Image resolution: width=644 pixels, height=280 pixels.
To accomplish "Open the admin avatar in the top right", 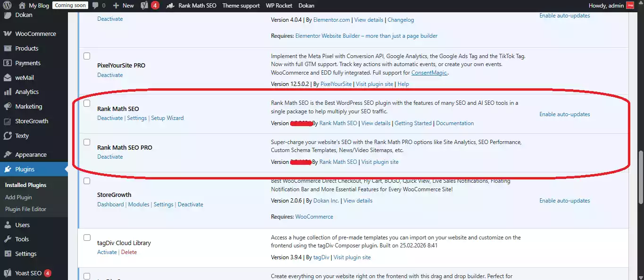I will (x=630, y=6).
